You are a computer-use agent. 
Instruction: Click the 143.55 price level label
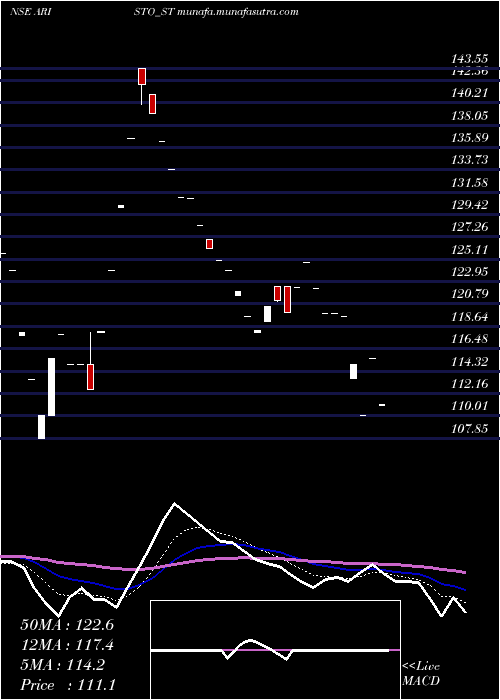470,59
